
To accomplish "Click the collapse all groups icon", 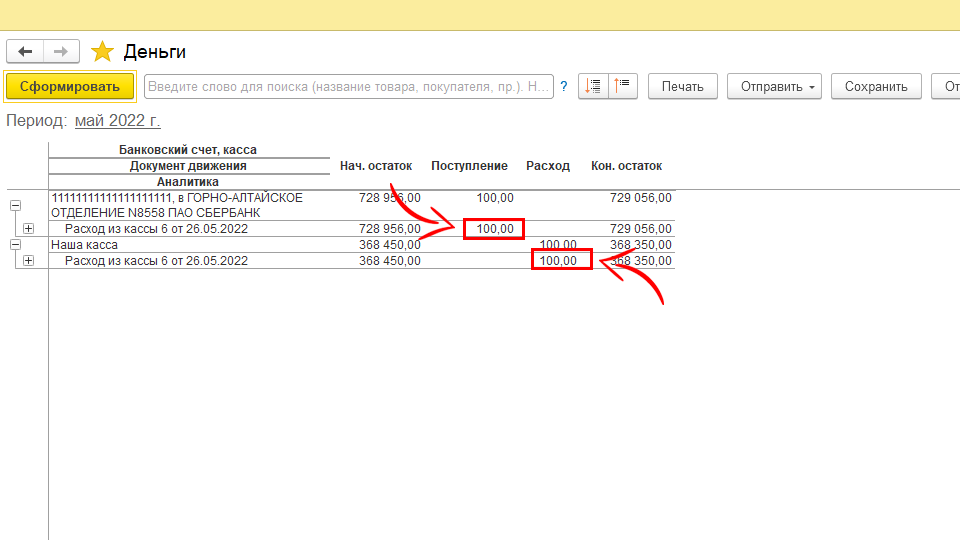I will coord(623,86).
